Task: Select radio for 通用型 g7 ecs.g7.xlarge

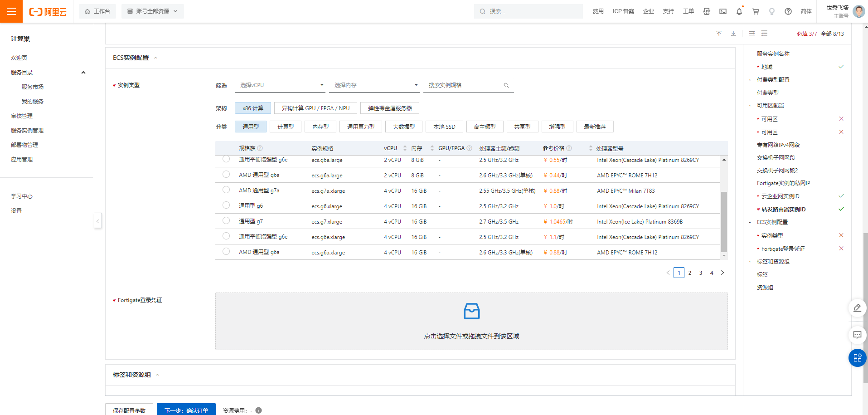Action: pos(226,221)
